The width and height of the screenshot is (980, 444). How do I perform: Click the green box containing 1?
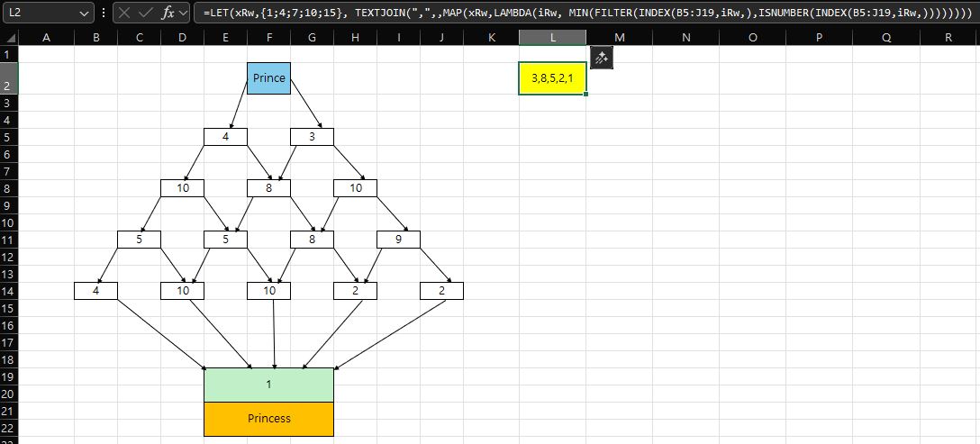(268, 385)
